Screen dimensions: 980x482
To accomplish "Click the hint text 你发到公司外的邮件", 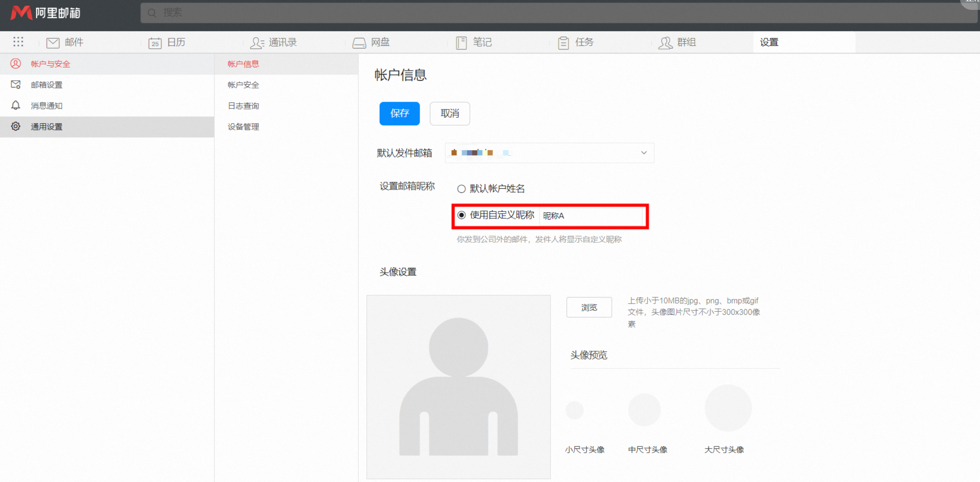I will click(539, 239).
